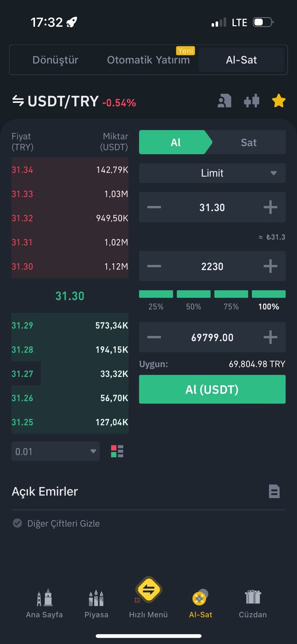This screenshot has height=644, width=297.
Task: Switch to the Dönüştür tab
Action: (x=55, y=60)
